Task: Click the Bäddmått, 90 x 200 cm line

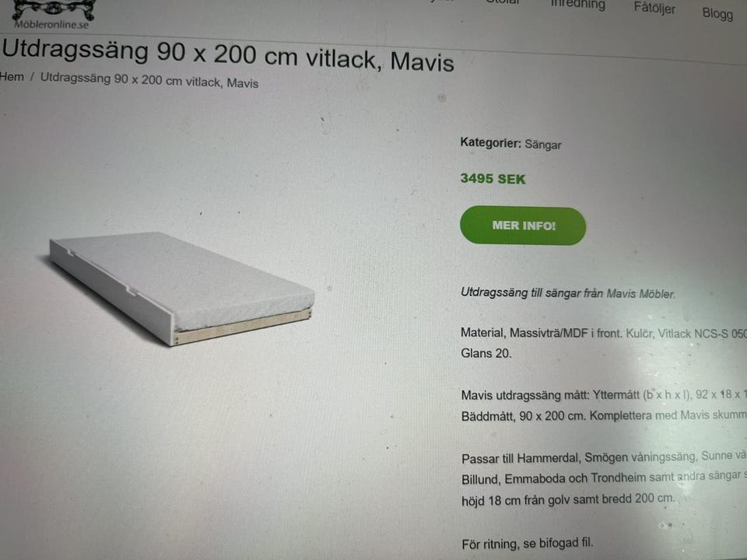Action: click(x=604, y=415)
